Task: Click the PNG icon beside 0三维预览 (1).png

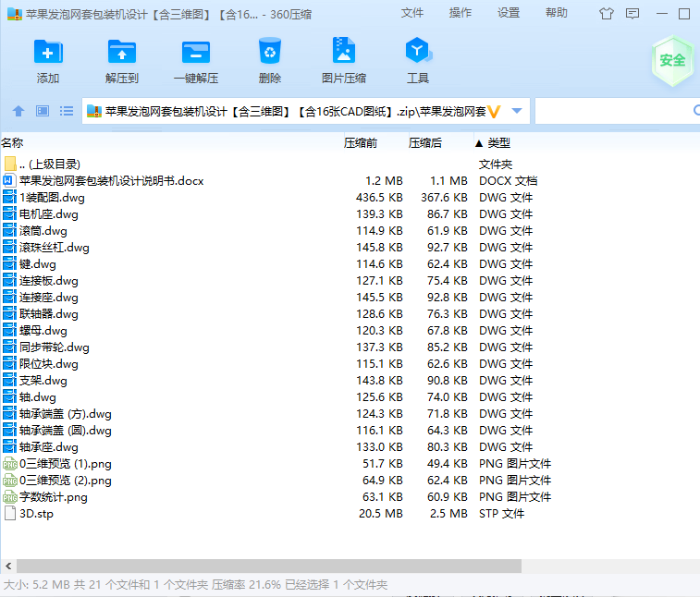Action: (x=10, y=464)
